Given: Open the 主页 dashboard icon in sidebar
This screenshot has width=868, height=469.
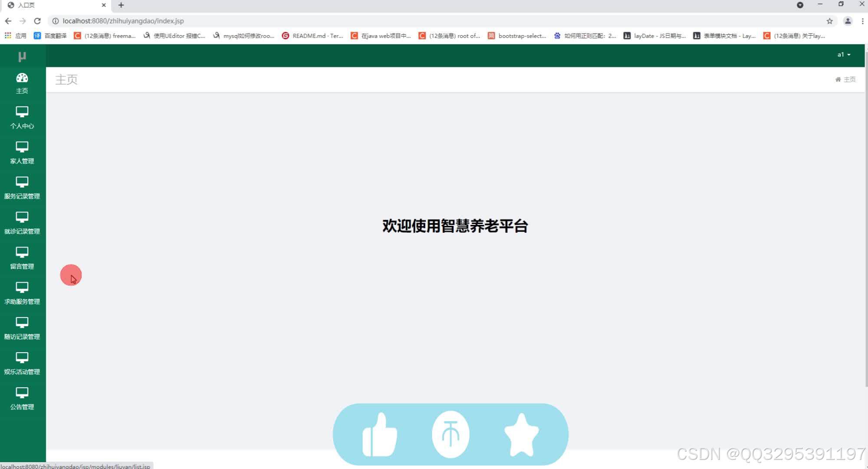Looking at the screenshot, I should click(22, 78).
